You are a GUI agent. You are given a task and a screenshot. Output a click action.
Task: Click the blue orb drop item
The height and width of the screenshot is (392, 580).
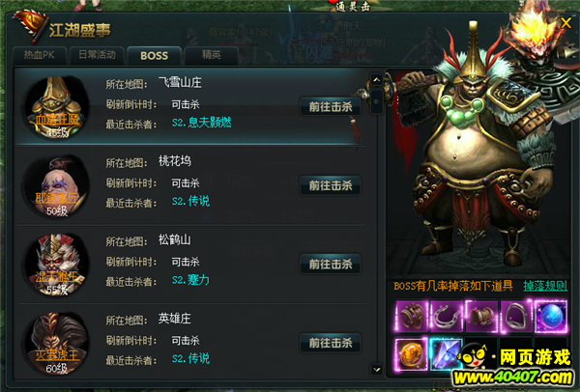[550, 317]
